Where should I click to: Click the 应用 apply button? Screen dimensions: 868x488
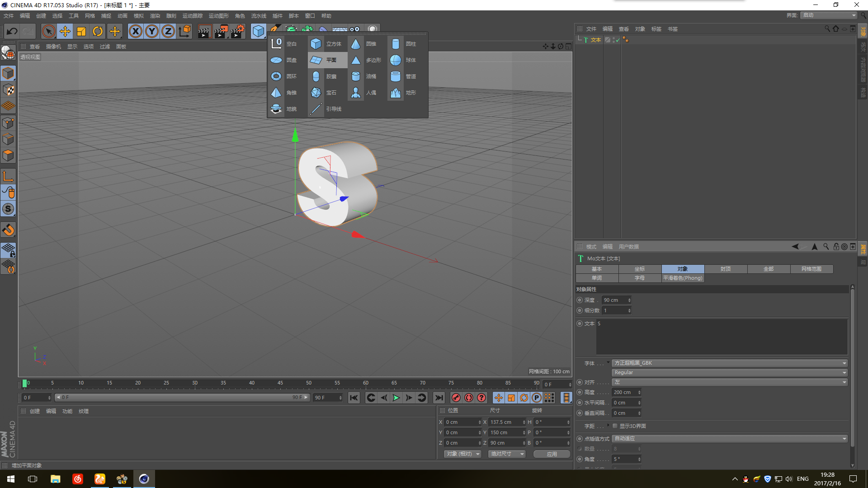552,454
